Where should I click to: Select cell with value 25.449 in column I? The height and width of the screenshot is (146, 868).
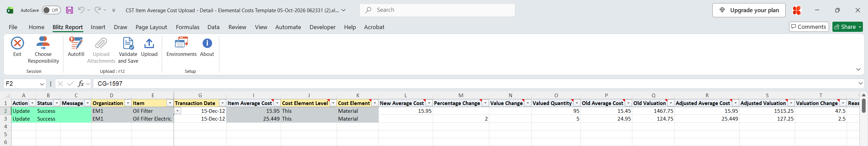coord(253,119)
